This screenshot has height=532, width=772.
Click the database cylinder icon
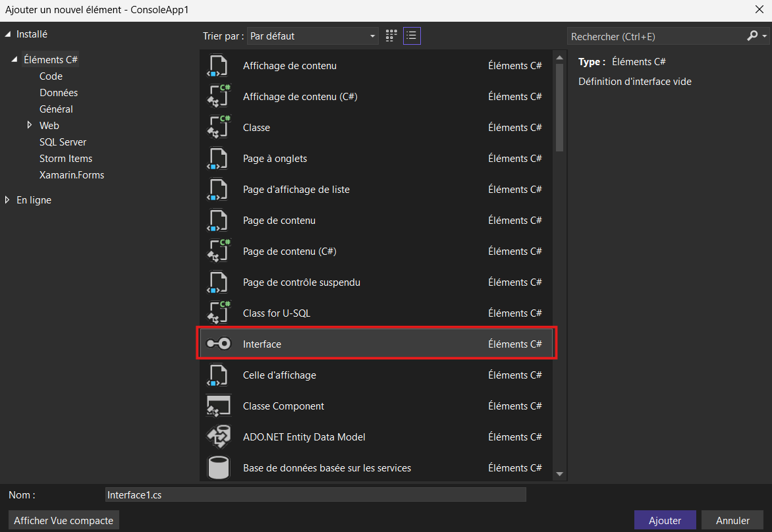(x=218, y=467)
